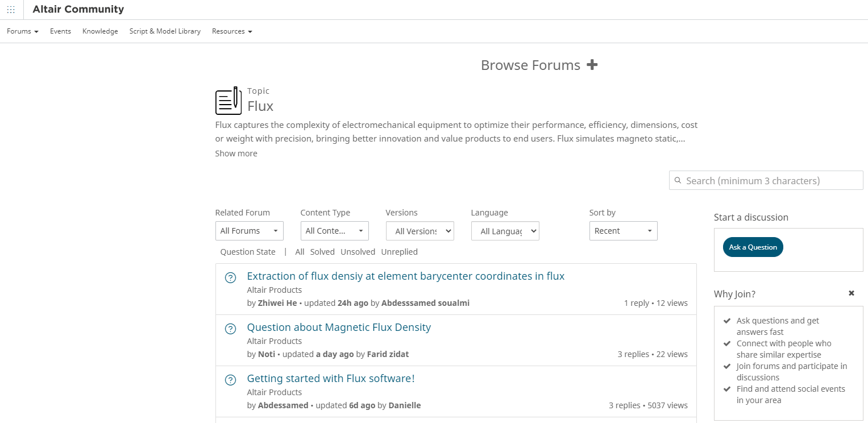Go to Script & Model Library
This screenshot has height=423, width=868.
click(165, 31)
